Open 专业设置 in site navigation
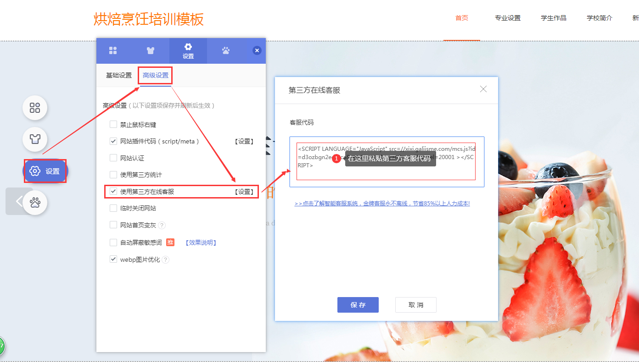639x364 pixels. pyautogui.click(x=508, y=18)
